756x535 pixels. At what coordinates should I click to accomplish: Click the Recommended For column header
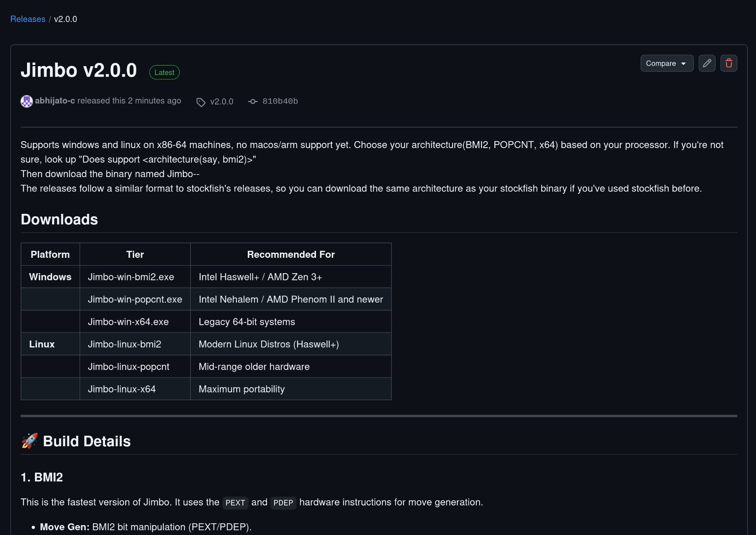291,255
